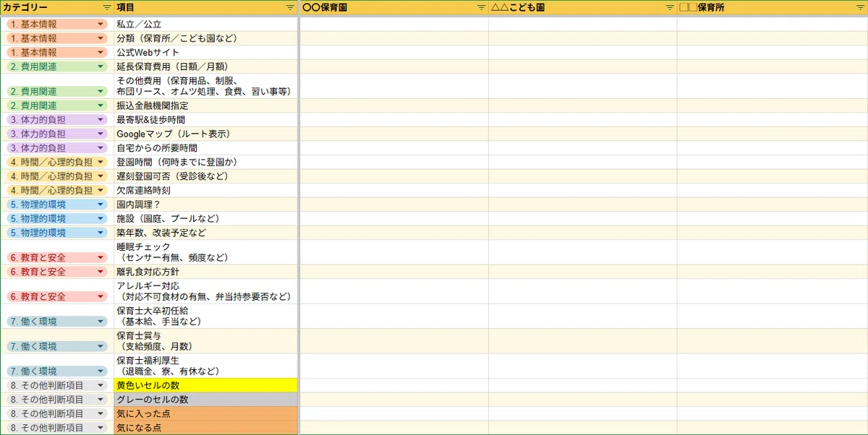
Task: Select the 園内調理？ item cell
Action: point(205,204)
